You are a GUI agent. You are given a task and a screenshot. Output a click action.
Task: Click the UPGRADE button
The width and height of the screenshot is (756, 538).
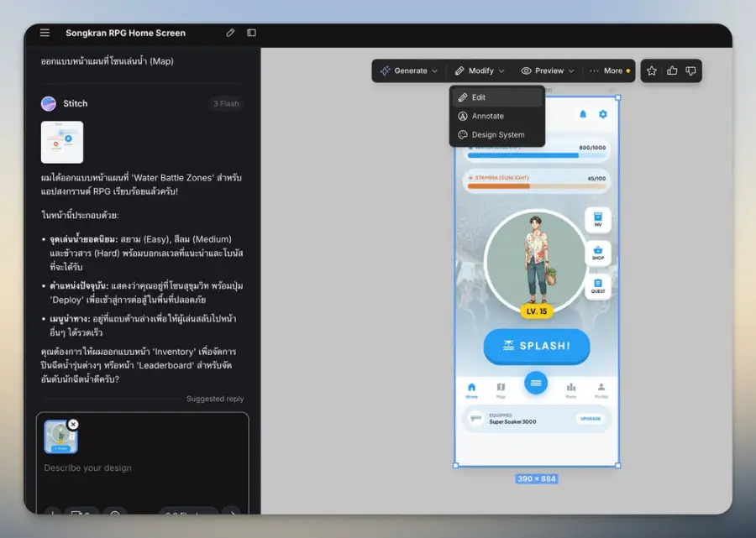591,419
